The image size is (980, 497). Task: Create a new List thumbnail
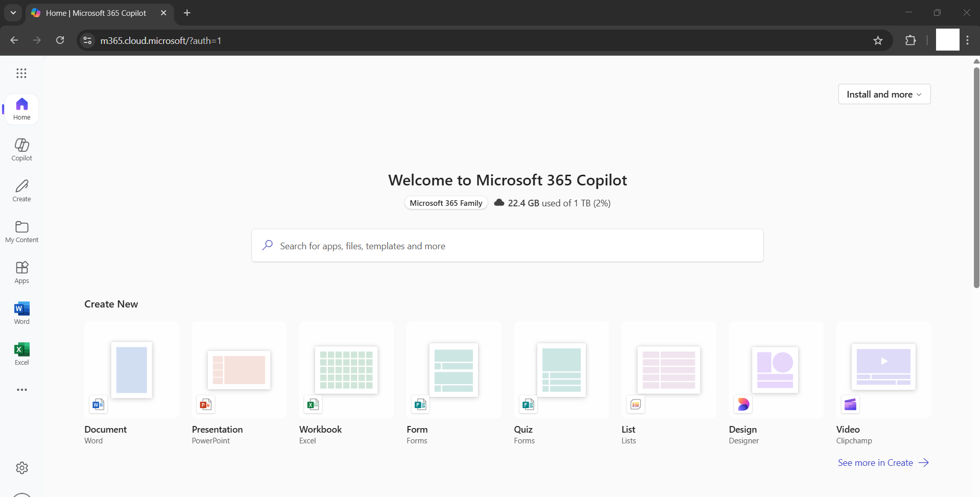[669, 370]
